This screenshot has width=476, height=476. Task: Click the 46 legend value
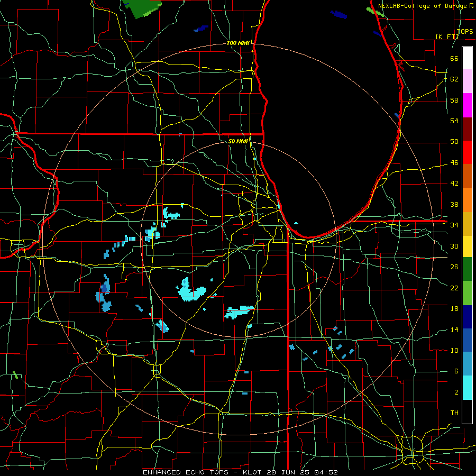(454, 162)
